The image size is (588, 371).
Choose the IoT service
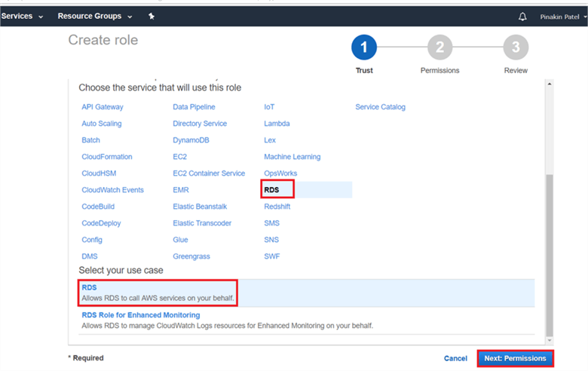269,107
